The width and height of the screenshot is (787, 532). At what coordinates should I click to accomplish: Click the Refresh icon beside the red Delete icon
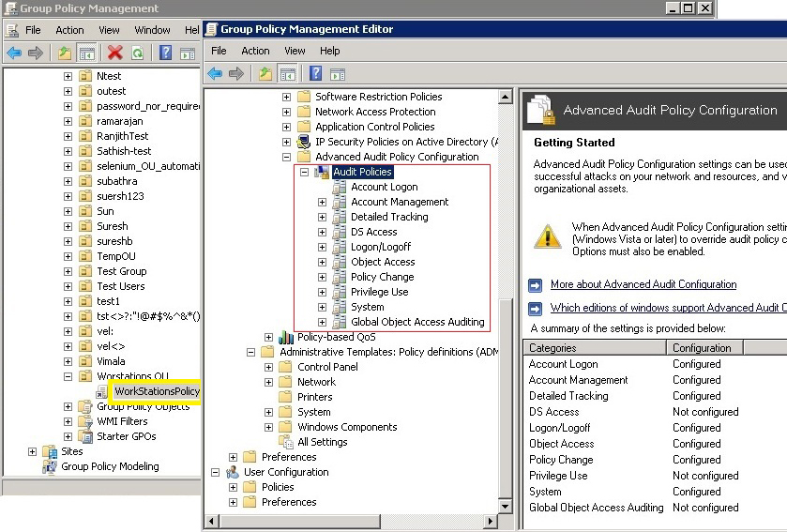coord(138,53)
